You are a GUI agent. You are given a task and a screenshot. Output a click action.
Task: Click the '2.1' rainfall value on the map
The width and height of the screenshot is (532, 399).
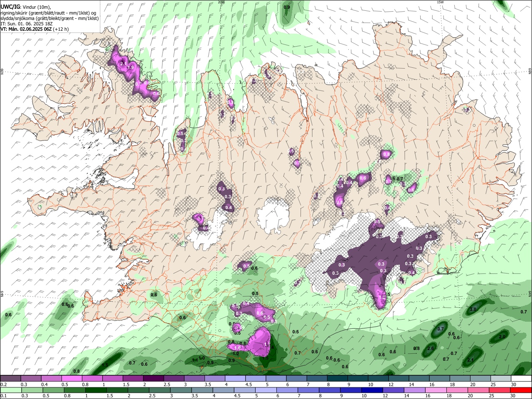[470, 360]
